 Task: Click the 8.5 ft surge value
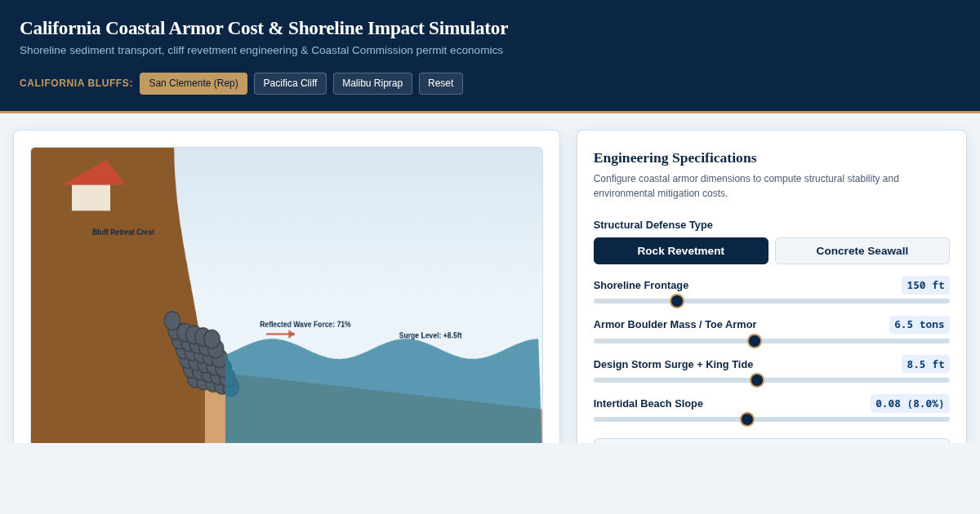tap(925, 364)
